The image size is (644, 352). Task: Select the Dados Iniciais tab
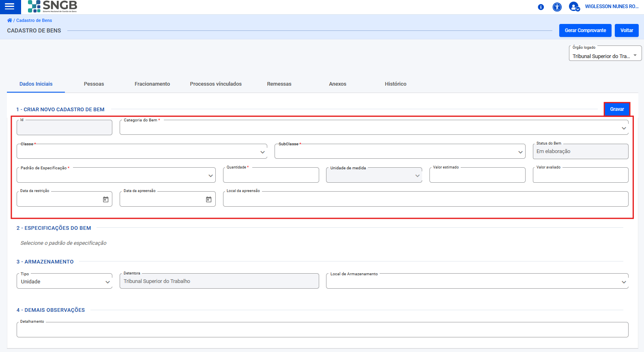click(x=36, y=84)
